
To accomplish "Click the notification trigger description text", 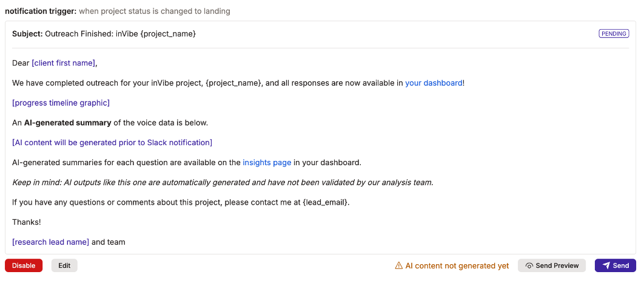I will click(154, 11).
